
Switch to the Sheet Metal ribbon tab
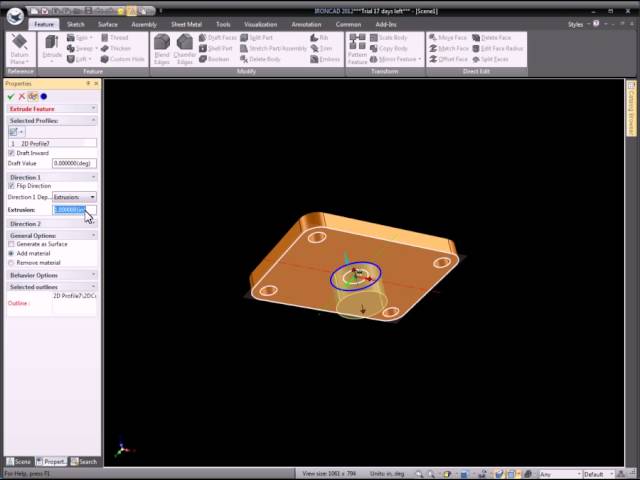pyautogui.click(x=186, y=24)
